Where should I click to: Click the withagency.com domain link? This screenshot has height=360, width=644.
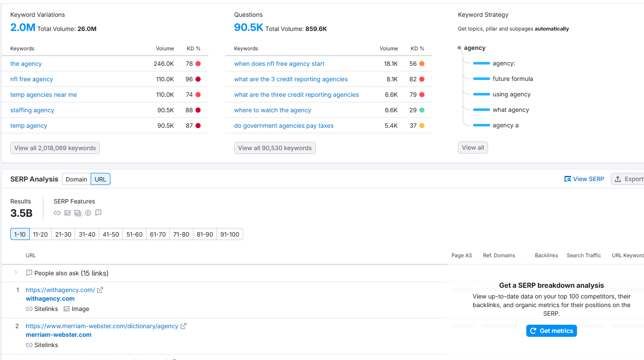(x=50, y=298)
